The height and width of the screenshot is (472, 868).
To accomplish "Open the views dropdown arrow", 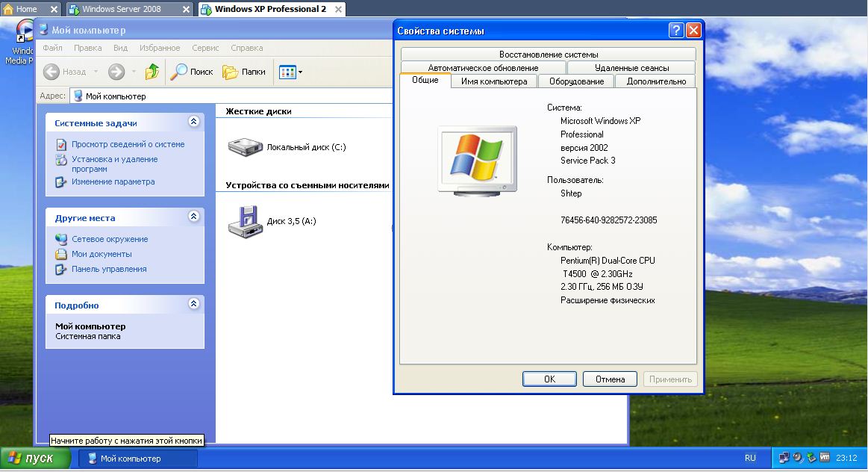I will [300, 72].
